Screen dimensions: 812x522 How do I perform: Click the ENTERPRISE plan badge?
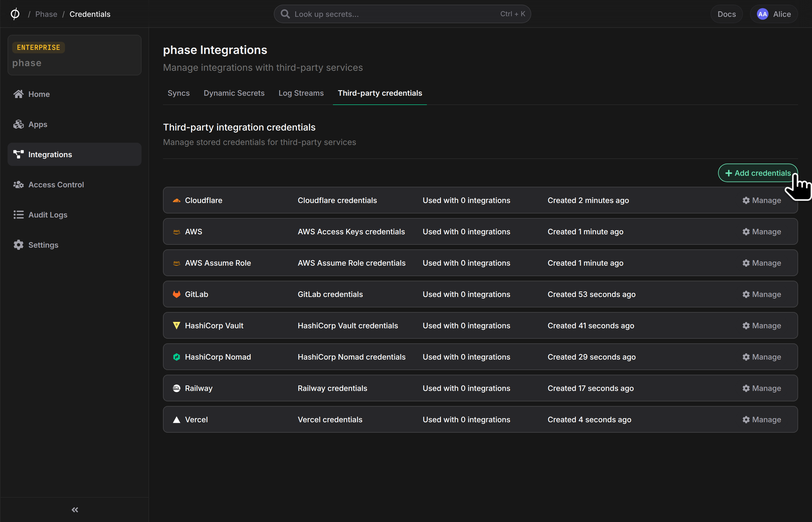click(38, 48)
